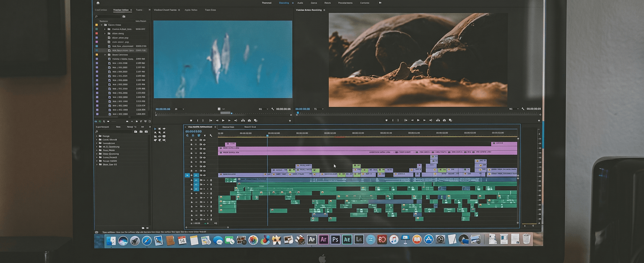Select the blue Selection arrow tool
The image size is (644, 263).
click(155, 129)
